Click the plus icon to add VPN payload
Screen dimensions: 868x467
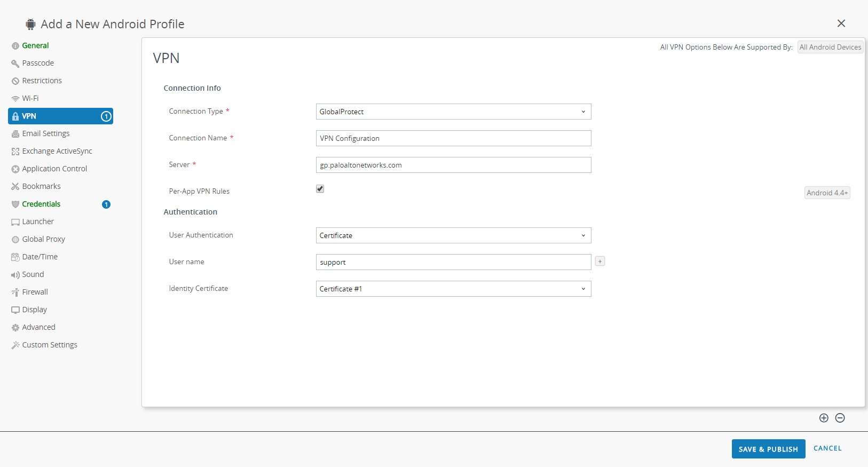point(824,418)
